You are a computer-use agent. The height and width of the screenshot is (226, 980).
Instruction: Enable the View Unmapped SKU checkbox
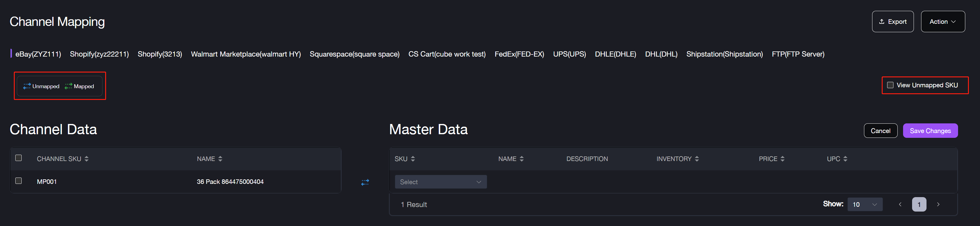(890, 85)
